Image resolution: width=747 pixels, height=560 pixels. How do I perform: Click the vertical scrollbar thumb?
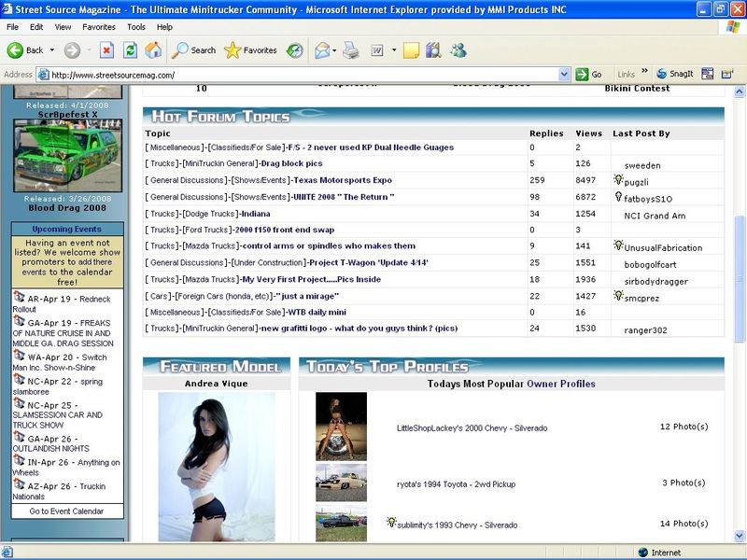point(740,277)
